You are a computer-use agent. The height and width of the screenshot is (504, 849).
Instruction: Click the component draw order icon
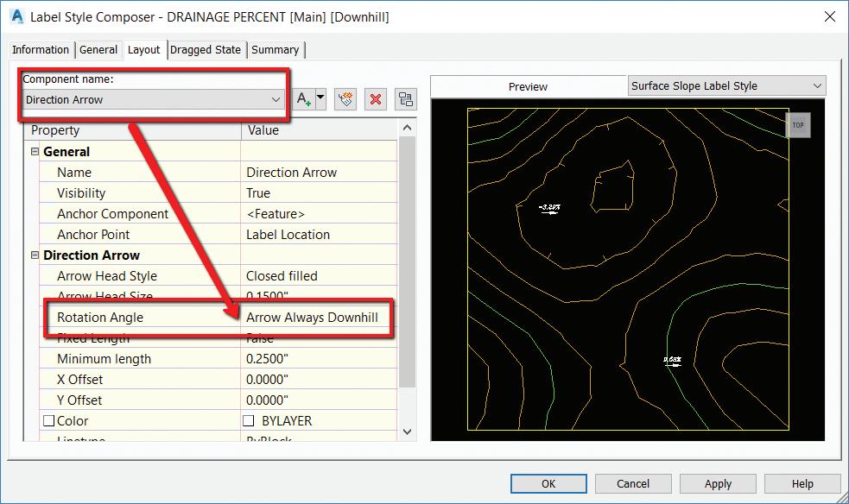point(406,99)
